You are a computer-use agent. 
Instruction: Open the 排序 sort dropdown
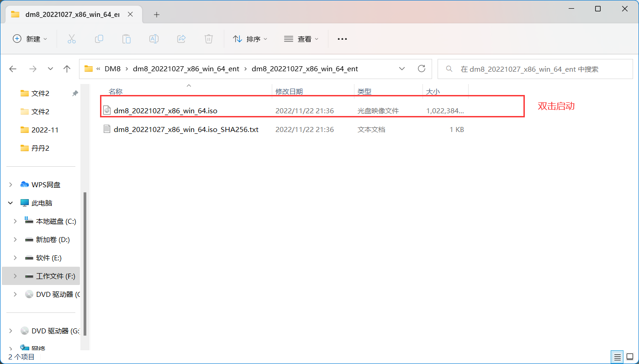click(250, 39)
